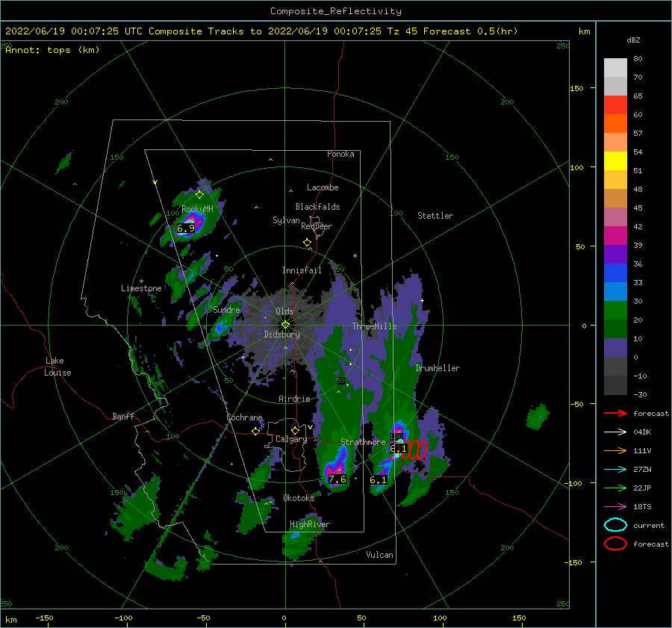Click the dBZ legend heading
The image size is (672, 628).
633,40
